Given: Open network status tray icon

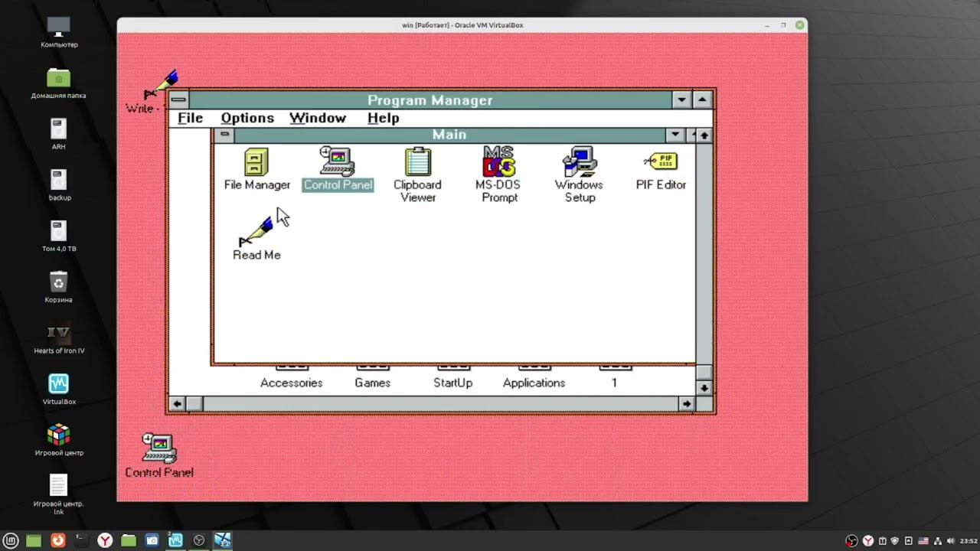Looking at the screenshot, I should click(x=937, y=541).
